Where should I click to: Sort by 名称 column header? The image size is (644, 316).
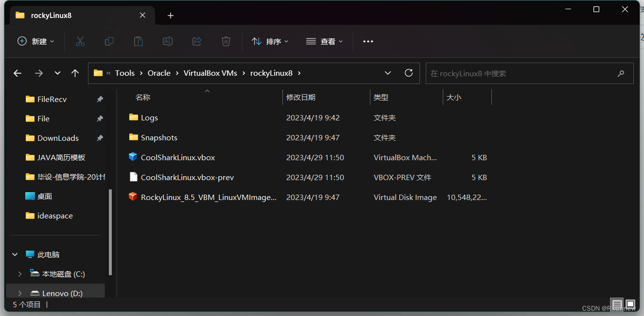tap(143, 97)
